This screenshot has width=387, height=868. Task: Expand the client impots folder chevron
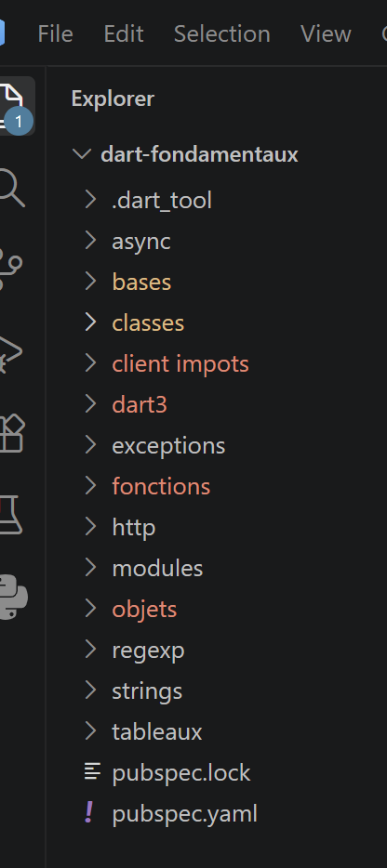pos(91,363)
